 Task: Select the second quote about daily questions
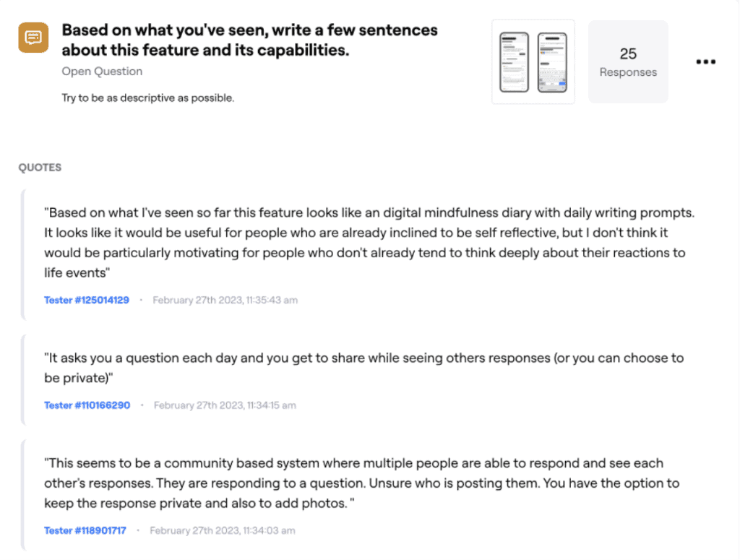367,368
